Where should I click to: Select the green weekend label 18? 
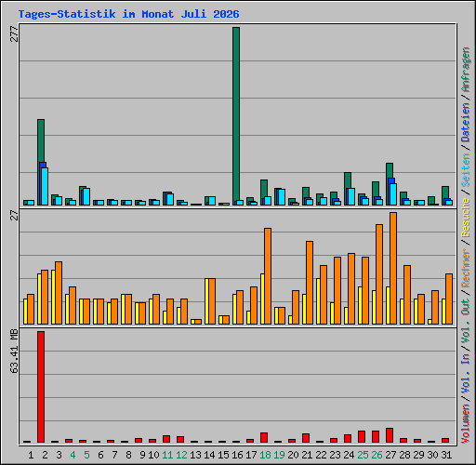pyautogui.click(x=265, y=455)
